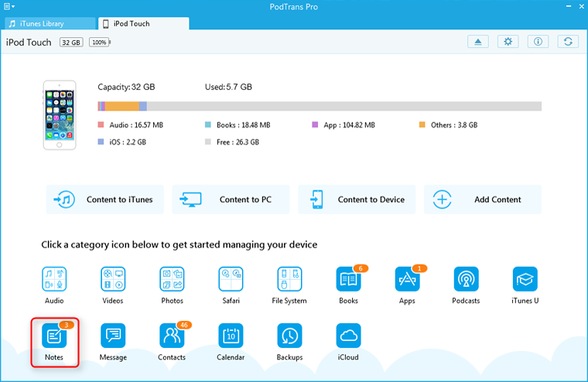The image size is (588, 382).
Task: Click the Content to iTunes button
Action: pyautogui.click(x=105, y=200)
